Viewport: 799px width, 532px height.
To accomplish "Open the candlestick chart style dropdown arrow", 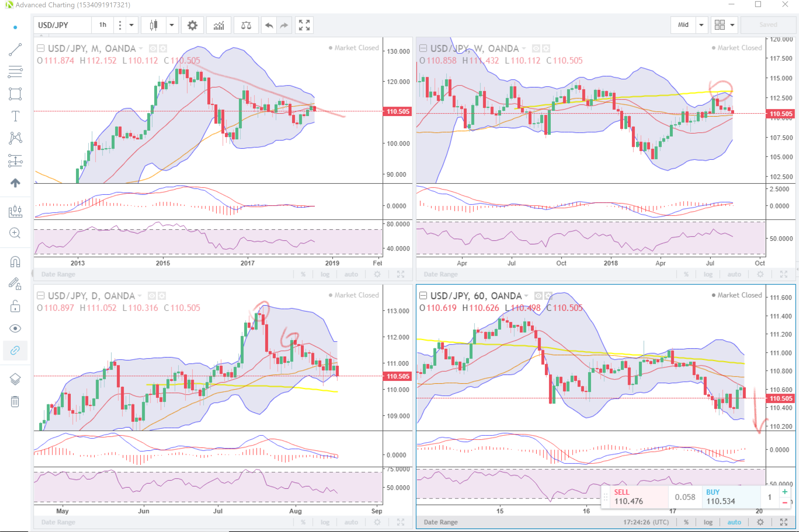I will point(171,25).
